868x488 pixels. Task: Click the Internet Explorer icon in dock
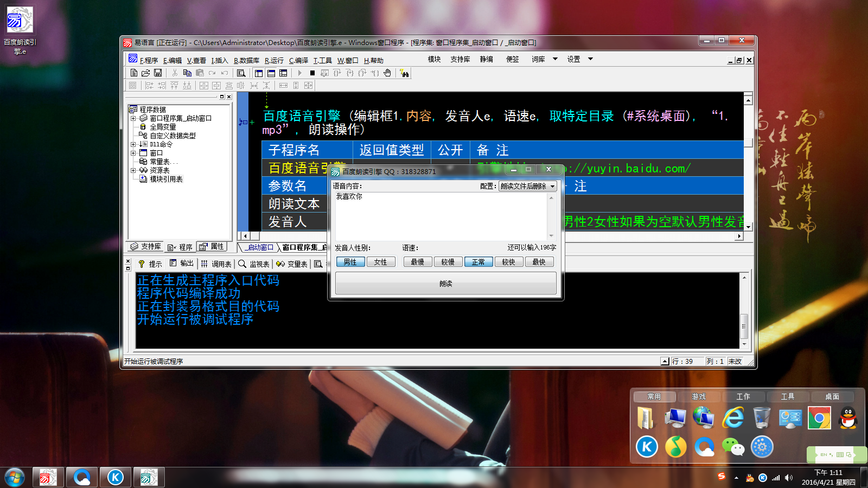click(733, 418)
